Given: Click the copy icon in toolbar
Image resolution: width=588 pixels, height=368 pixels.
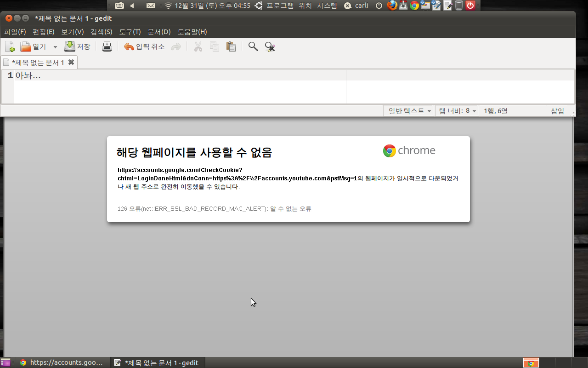Looking at the screenshot, I should point(215,46).
